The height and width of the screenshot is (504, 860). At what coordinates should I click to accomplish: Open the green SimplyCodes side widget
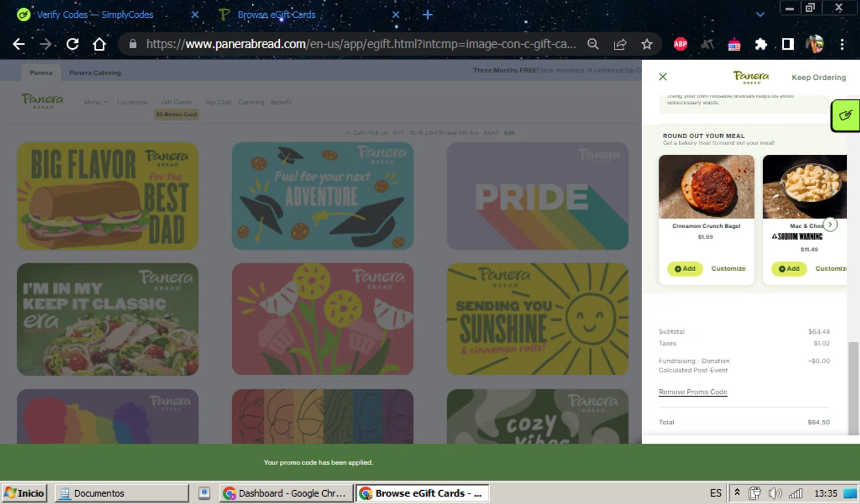[x=846, y=115]
